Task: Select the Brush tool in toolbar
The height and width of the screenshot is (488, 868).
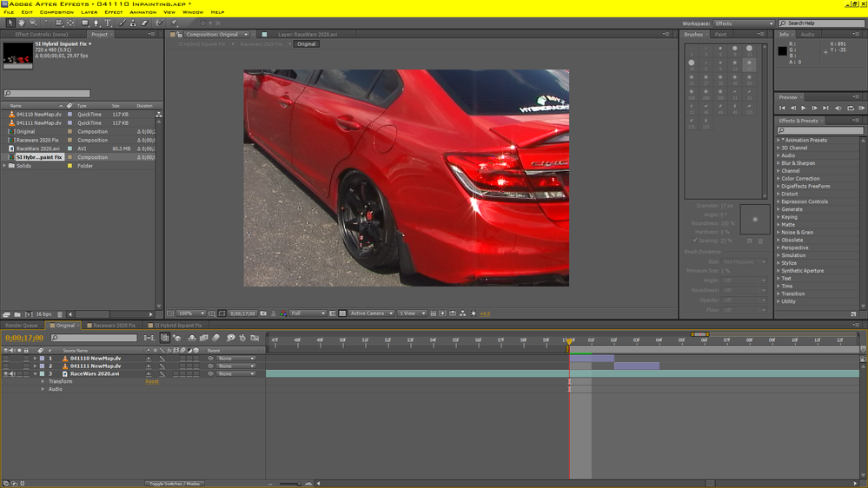Action: point(121,23)
